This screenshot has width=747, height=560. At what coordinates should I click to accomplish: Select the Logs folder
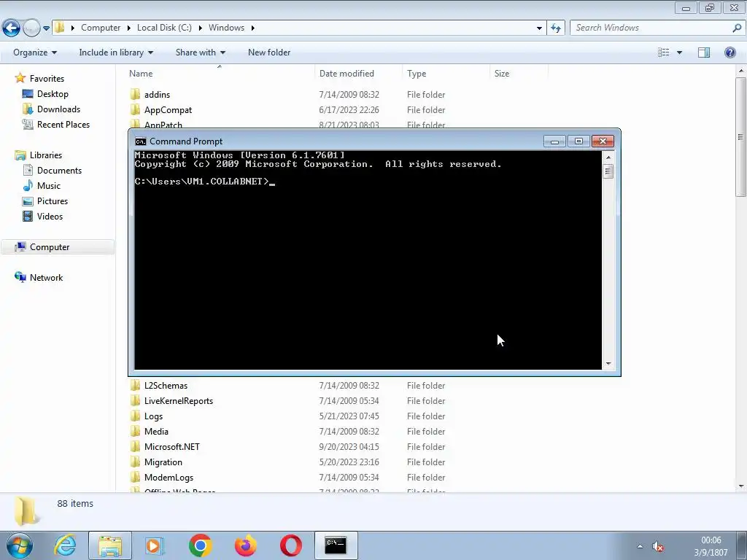[153, 416]
